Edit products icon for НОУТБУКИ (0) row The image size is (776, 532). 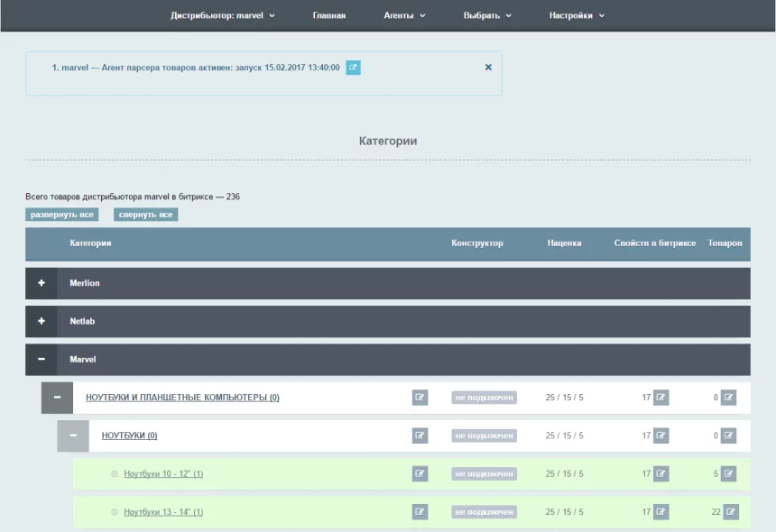[x=729, y=436]
